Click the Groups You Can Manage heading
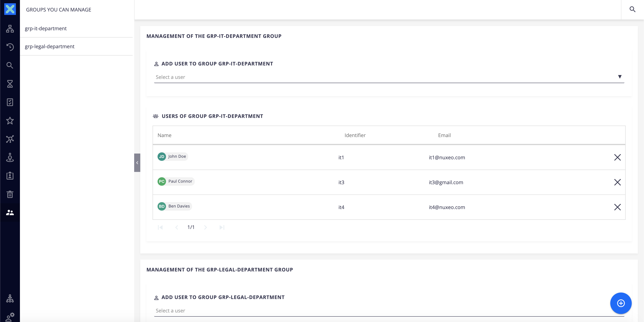Screen dimensions: 644x322 58,10
